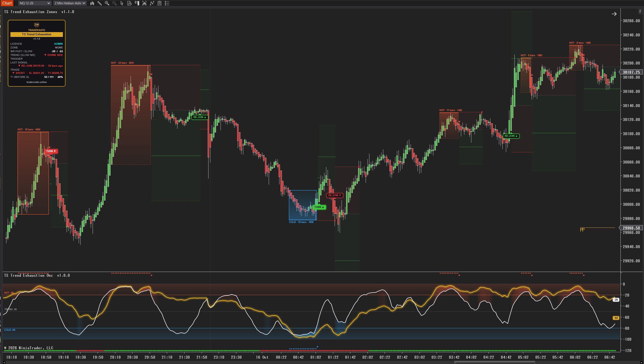Viewport: 644px width, 364px height.
Task: Click the ADMIN licence value in panel
Action: pos(58,44)
